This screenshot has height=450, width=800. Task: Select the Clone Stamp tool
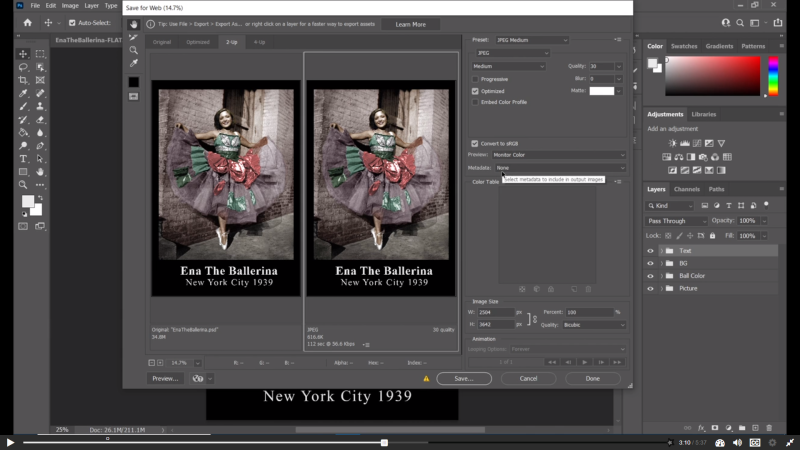pyautogui.click(x=40, y=107)
